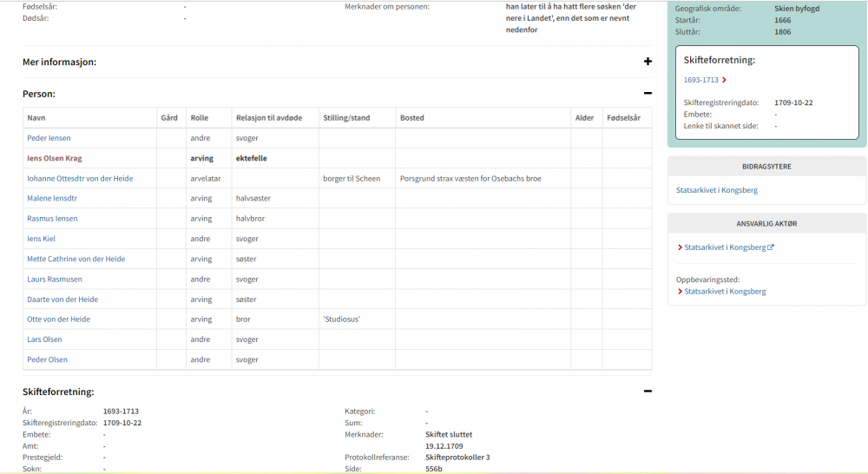868x474 pixels.
Task: Click external link icon beside Statsarkivet i Kongsberg
Action: tap(771, 247)
